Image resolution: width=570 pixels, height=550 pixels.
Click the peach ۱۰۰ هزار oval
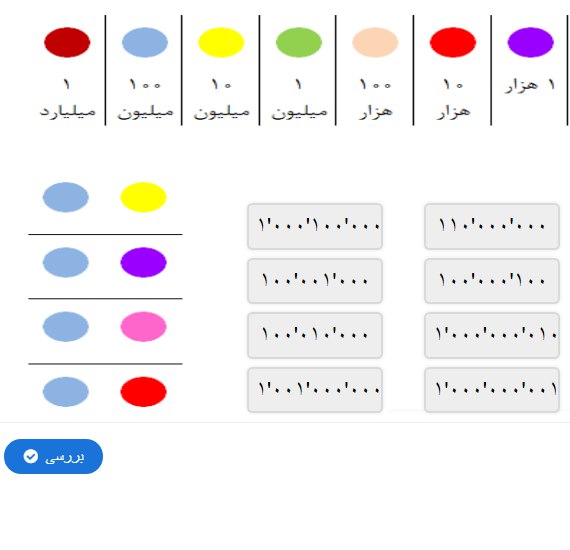375,42
